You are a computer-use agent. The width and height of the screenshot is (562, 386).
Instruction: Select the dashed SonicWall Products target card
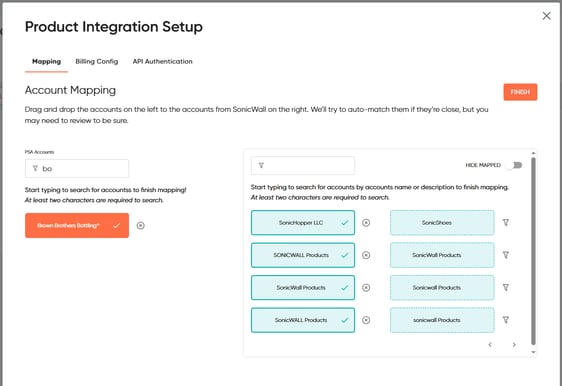point(442,255)
